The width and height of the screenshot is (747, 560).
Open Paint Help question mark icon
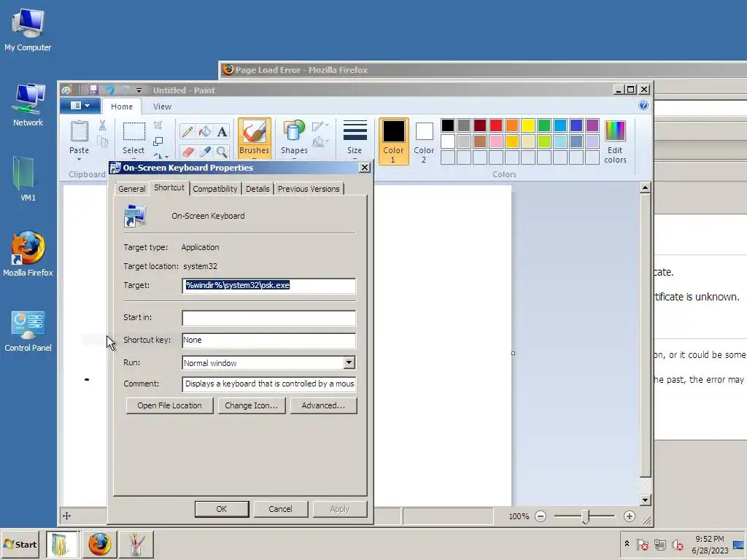pos(643,105)
